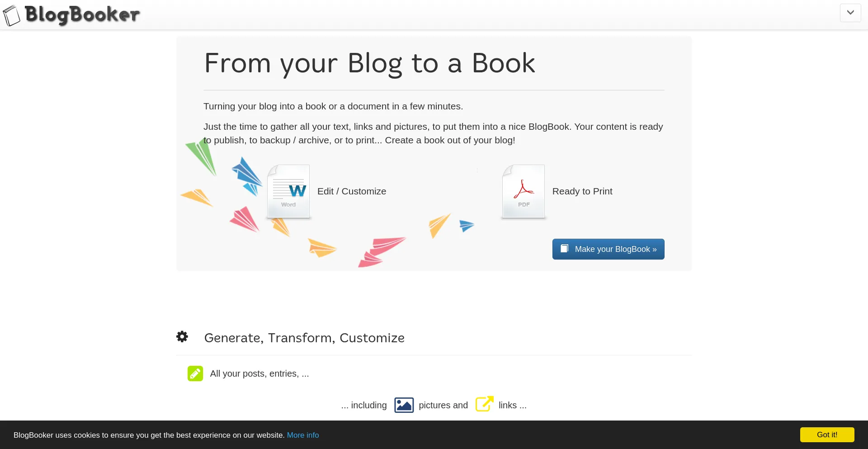This screenshot has height=449, width=868.
Task: Click the From your Blog to a Book heading
Action: click(x=369, y=63)
